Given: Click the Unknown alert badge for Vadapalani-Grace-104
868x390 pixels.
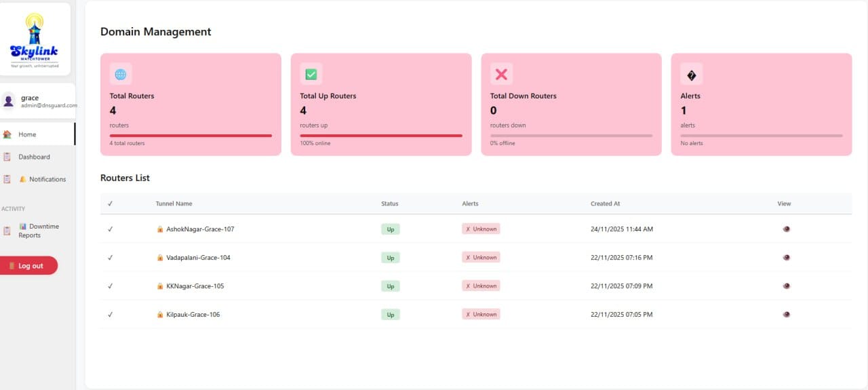Looking at the screenshot, I should (x=481, y=258).
